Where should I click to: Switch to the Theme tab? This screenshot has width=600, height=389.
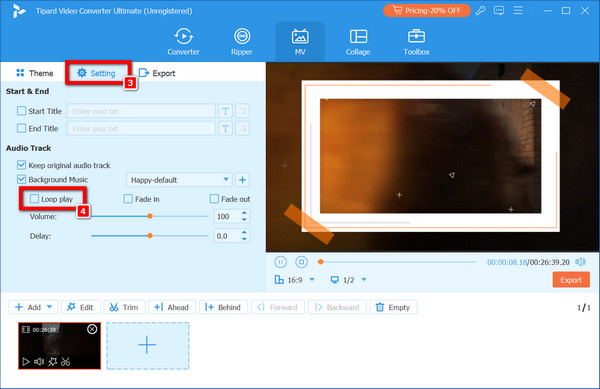tap(34, 73)
